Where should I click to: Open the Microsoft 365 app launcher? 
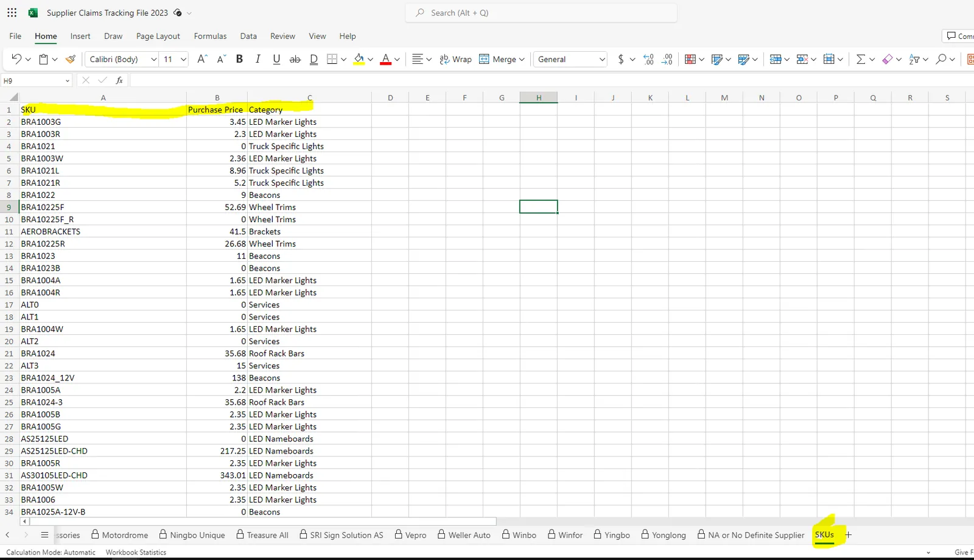coord(12,12)
